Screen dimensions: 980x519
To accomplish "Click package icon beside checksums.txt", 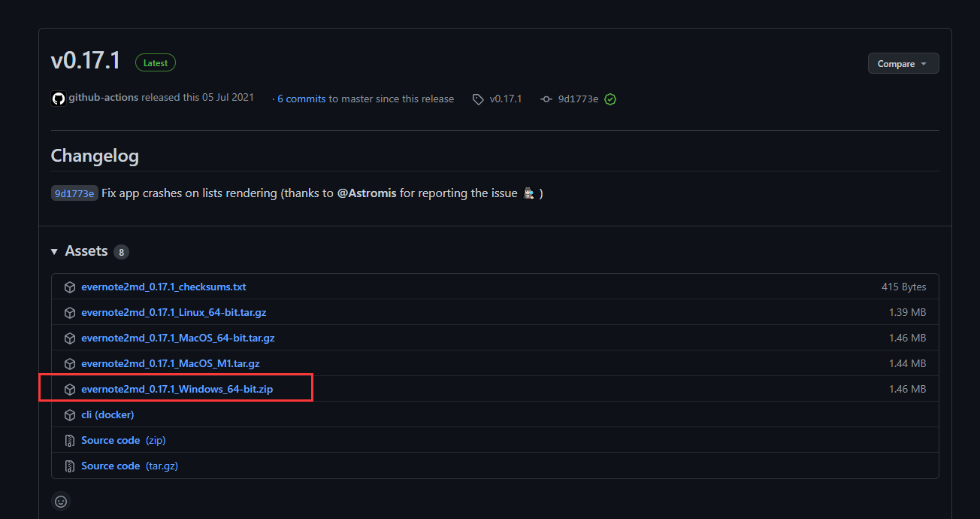I will coord(70,287).
